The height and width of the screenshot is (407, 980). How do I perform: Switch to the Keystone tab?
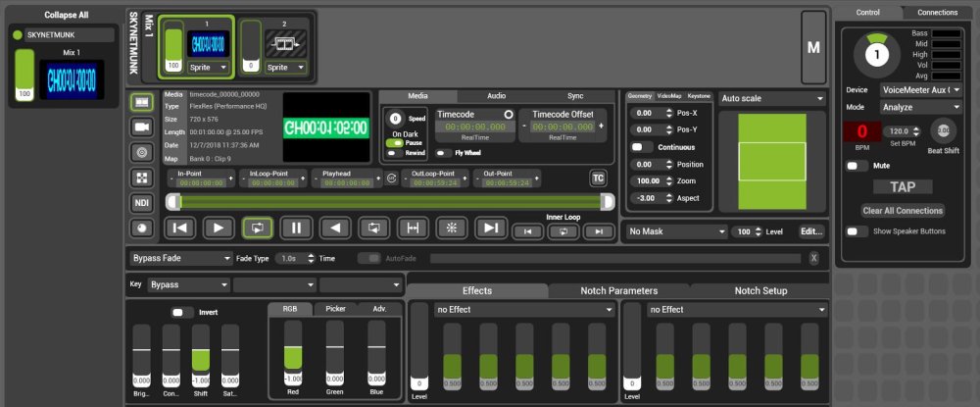[x=699, y=96]
